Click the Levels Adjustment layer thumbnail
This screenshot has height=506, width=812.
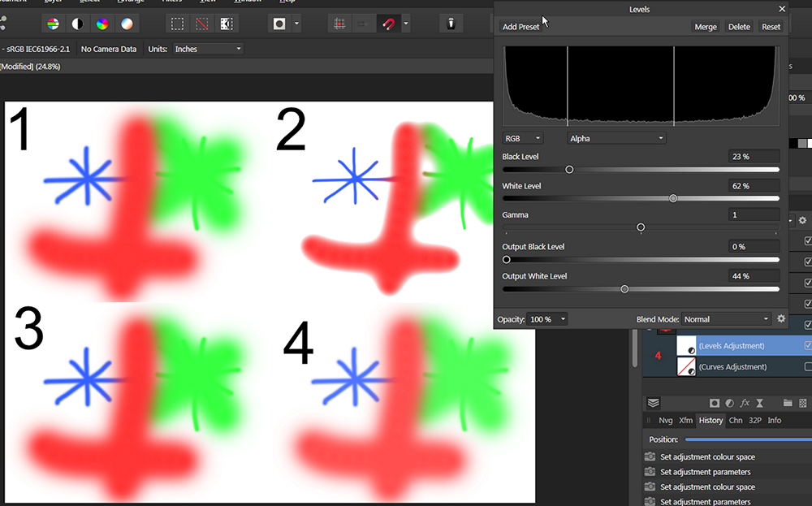click(x=686, y=345)
